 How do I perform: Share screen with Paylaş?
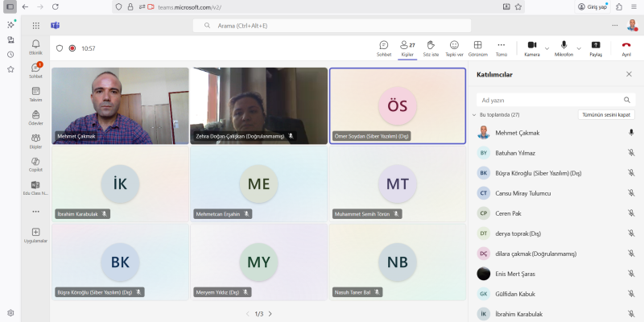click(x=596, y=48)
